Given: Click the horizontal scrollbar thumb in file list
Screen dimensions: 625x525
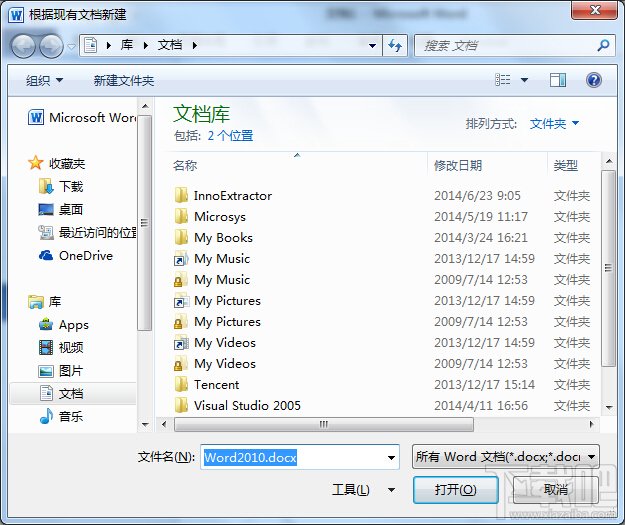Looking at the screenshot, I should click(324, 424).
